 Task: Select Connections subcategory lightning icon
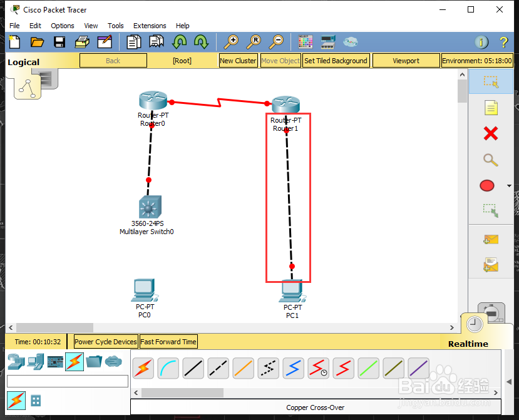pos(16,401)
